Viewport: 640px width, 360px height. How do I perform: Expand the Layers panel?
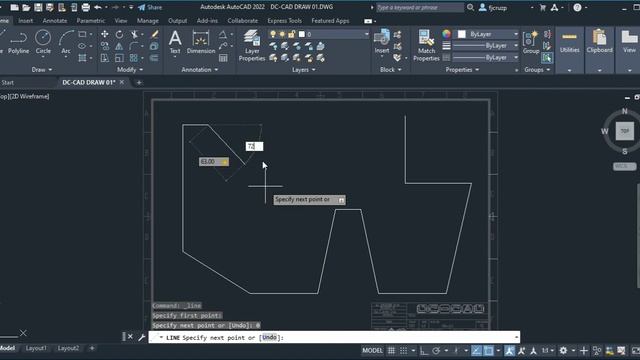point(304,70)
